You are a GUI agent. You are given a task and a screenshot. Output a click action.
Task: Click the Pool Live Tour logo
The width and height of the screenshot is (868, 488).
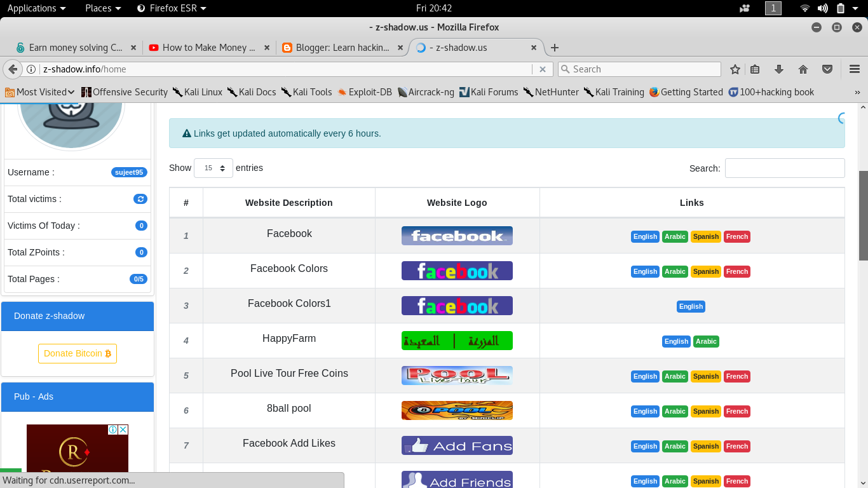(457, 376)
